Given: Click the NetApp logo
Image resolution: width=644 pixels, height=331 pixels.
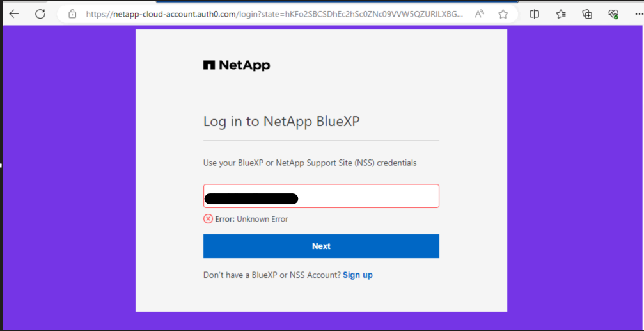Looking at the screenshot, I should pyautogui.click(x=237, y=65).
